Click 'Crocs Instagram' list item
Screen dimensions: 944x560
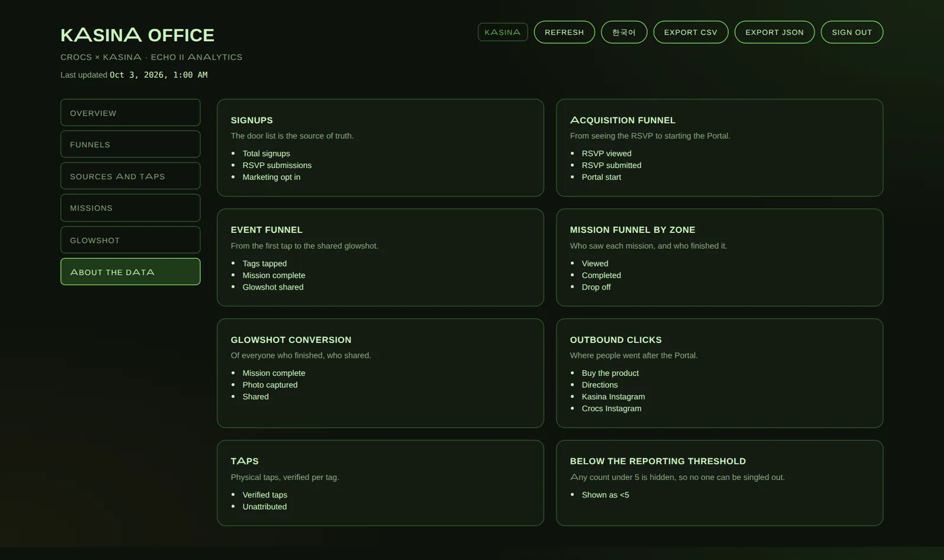611,409
